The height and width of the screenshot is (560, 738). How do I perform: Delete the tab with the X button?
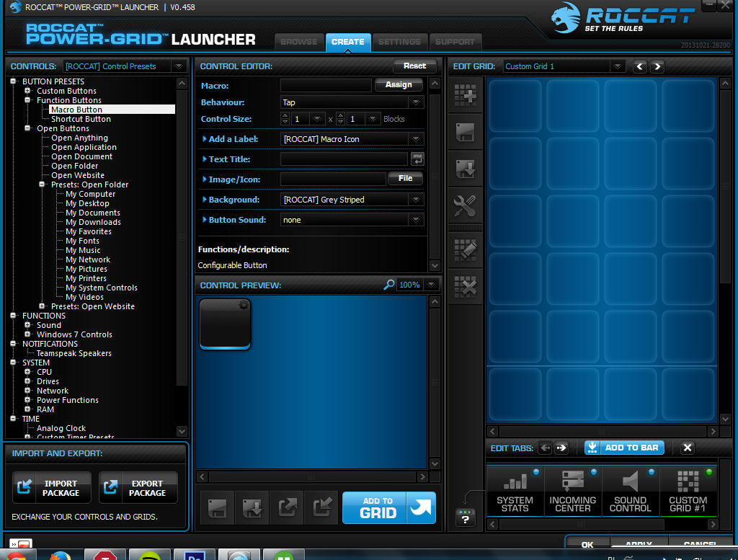click(x=687, y=448)
